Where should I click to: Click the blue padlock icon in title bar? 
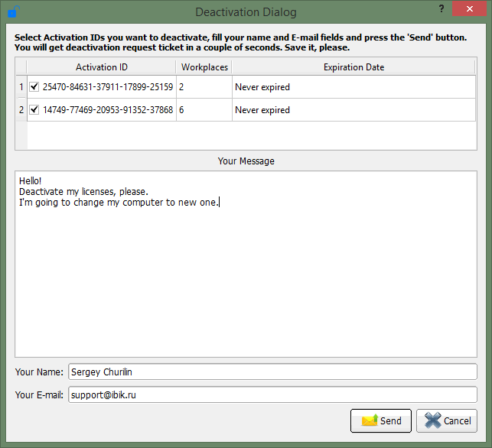[13, 11]
